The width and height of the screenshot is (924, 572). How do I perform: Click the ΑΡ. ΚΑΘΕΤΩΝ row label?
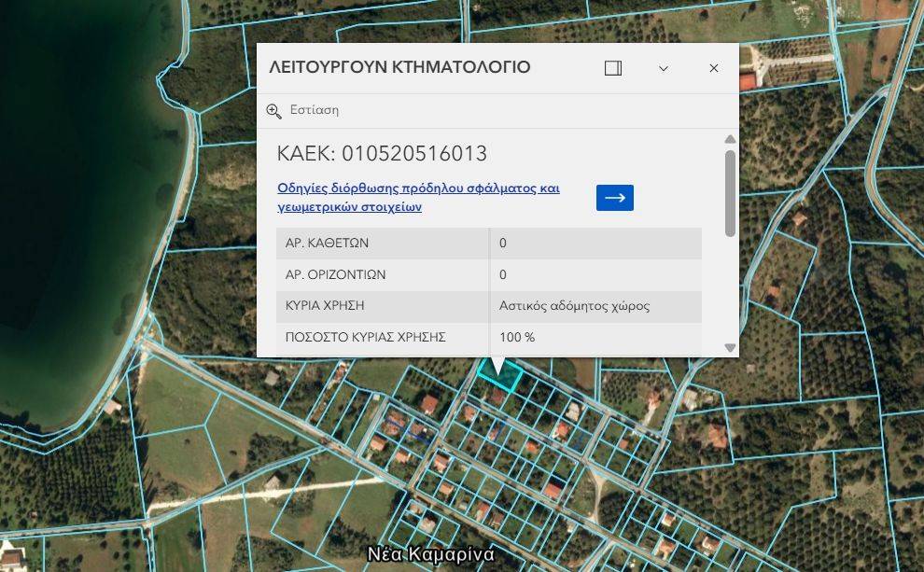327,244
